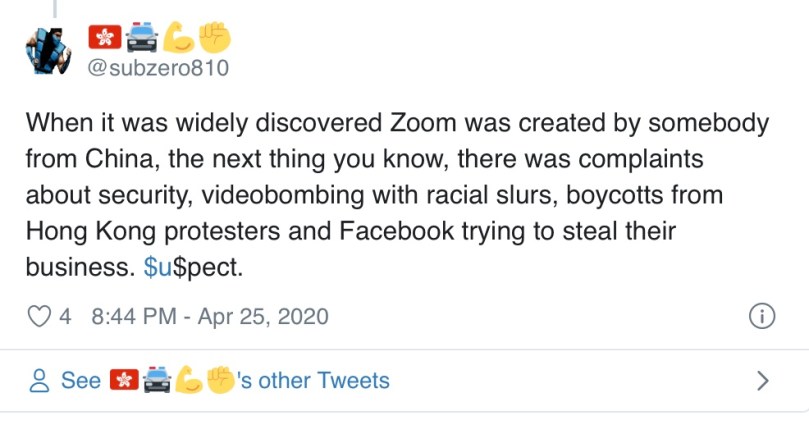This screenshot has height=425, width=809.
Task: Click the raised fist emoji in footer row
Action: click(x=221, y=381)
